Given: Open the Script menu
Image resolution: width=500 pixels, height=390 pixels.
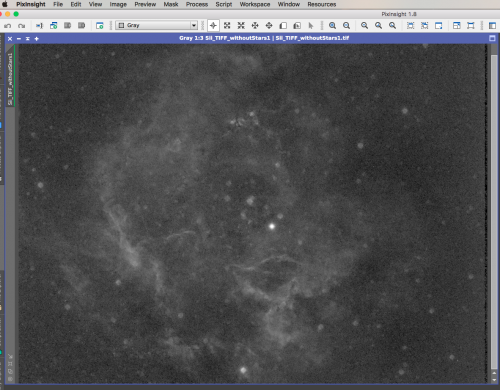Looking at the screenshot, I should tap(224, 4).
